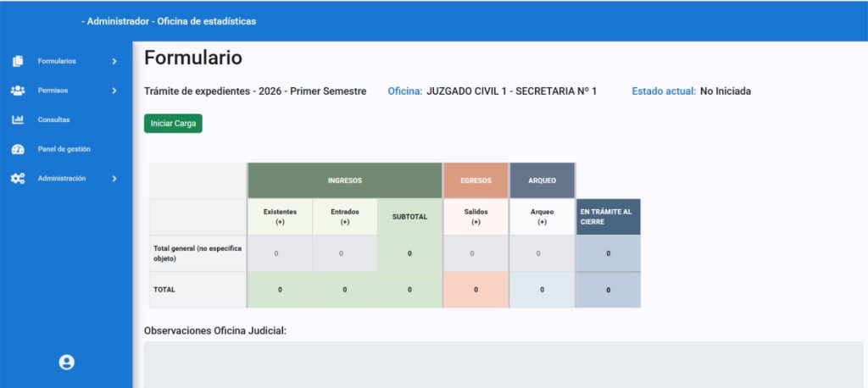Select the Panel de gestión menu item
The image size is (868, 388).
(x=64, y=149)
